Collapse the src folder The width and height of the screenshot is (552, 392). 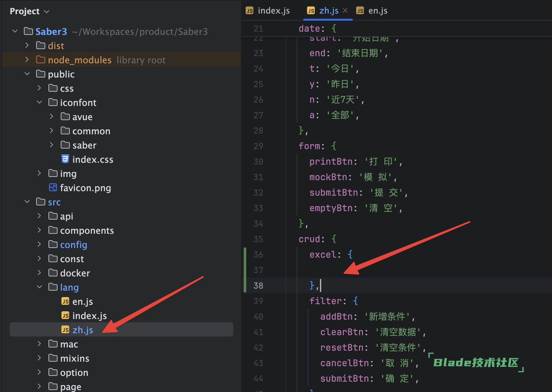tap(27, 202)
